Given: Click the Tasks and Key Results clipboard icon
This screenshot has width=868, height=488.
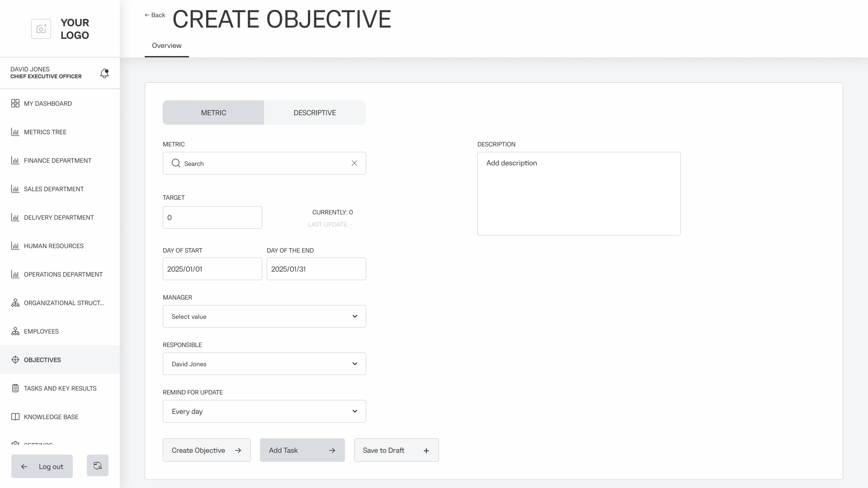Looking at the screenshot, I should click(x=15, y=388).
